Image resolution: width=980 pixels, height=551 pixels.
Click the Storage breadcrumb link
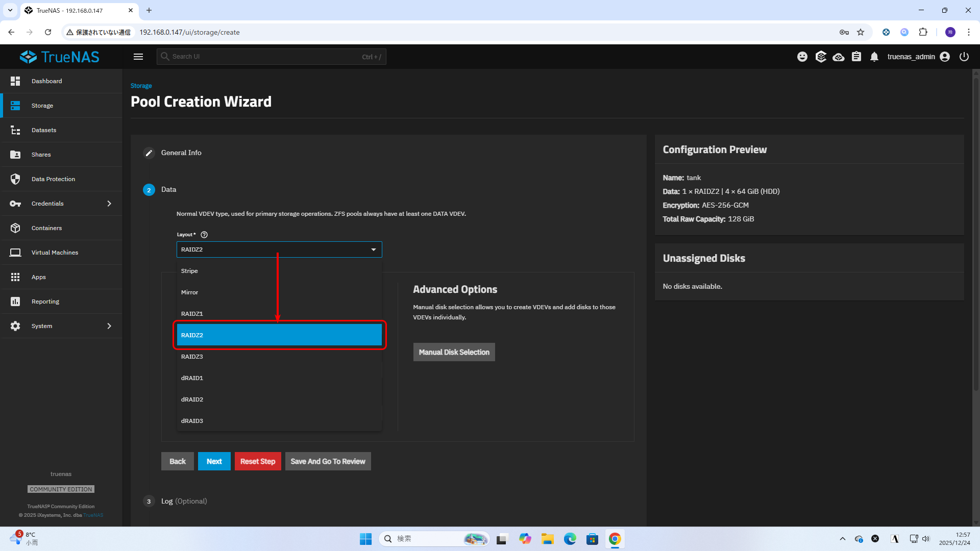[x=141, y=86]
